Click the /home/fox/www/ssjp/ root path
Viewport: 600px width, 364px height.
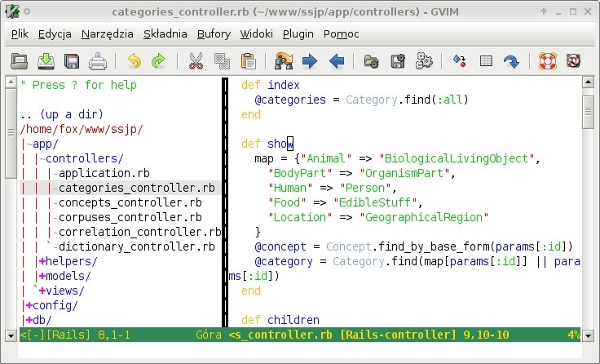click(82, 129)
